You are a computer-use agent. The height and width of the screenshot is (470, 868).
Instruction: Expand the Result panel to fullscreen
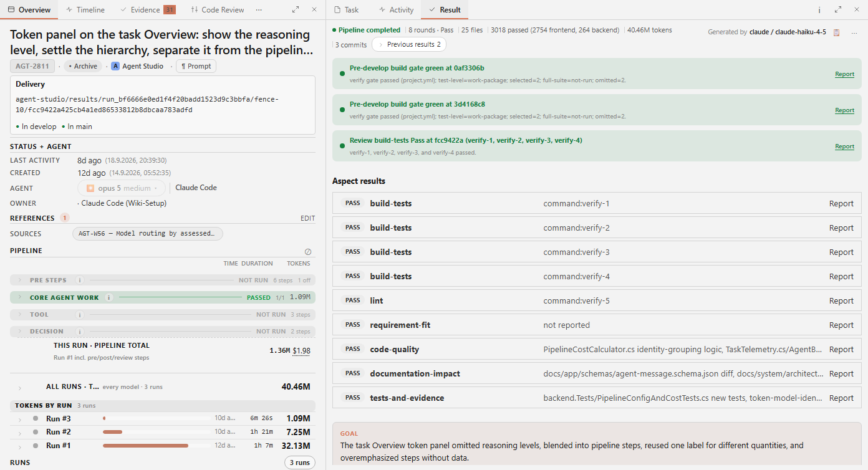839,10
